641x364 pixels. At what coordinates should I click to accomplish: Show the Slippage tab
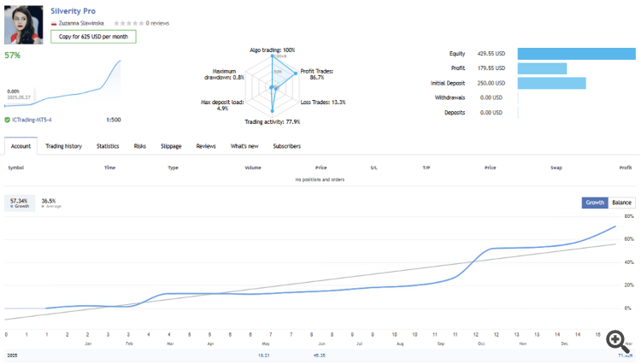170,146
